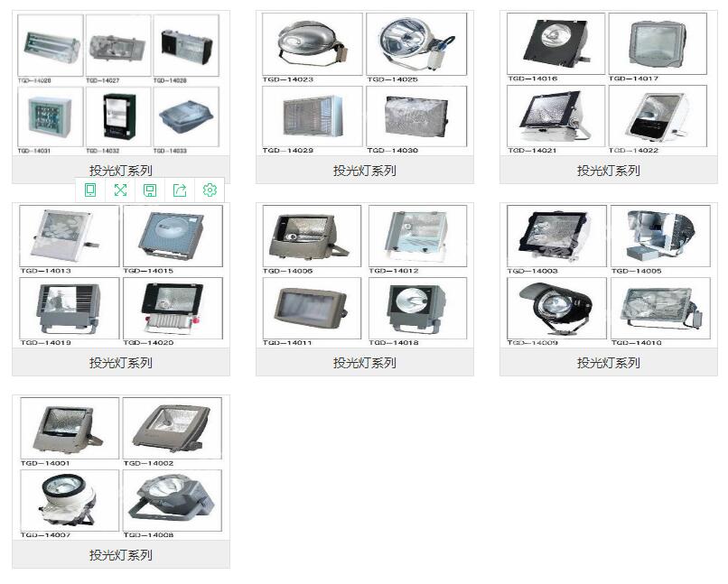This screenshot has height=584, width=728.
Task: Select the TGD-14028 product photo
Action: 186,45
